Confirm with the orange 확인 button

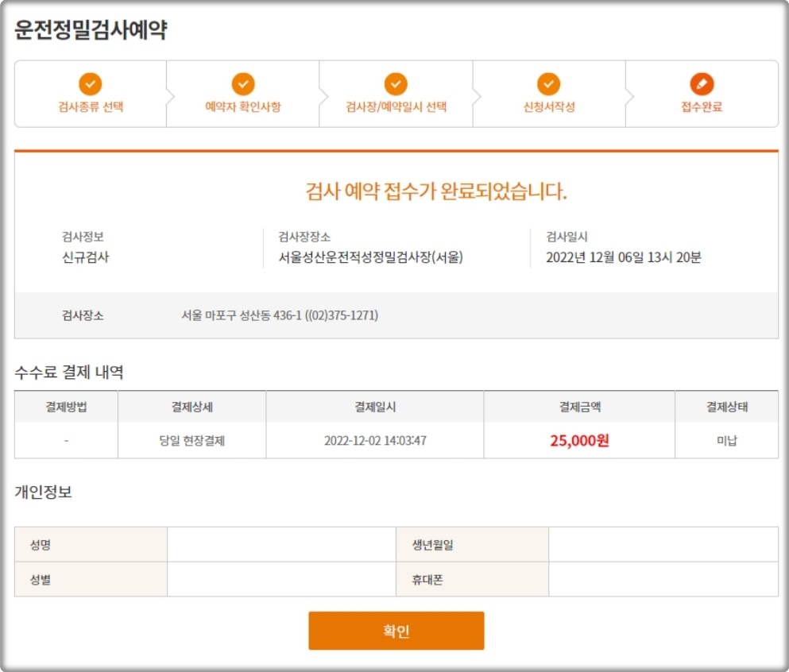396,630
